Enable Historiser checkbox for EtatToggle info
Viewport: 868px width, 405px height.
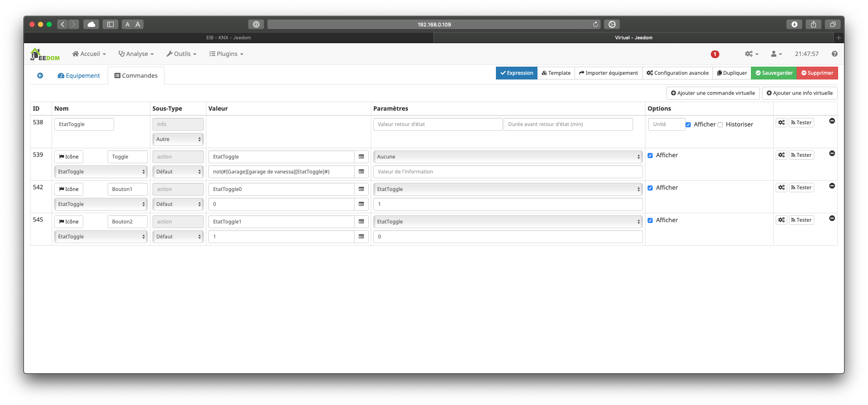pos(720,125)
